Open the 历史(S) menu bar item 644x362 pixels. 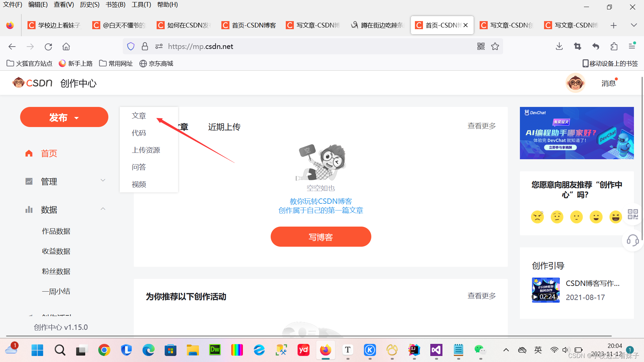coord(90,5)
